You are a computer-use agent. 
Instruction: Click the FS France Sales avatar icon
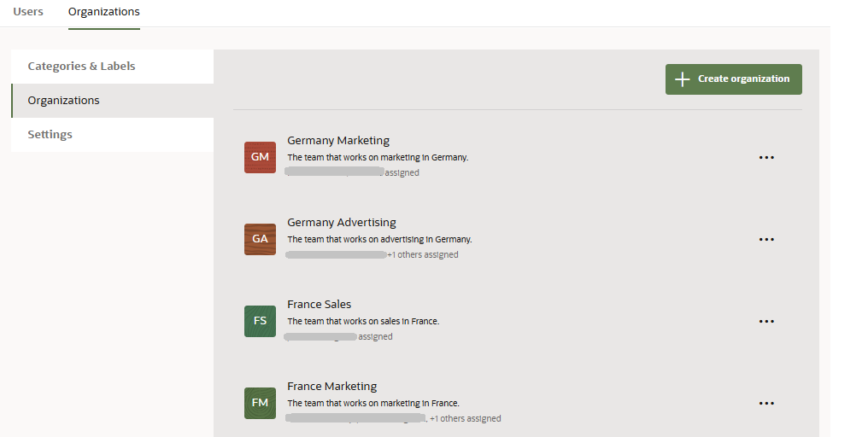(x=260, y=321)
